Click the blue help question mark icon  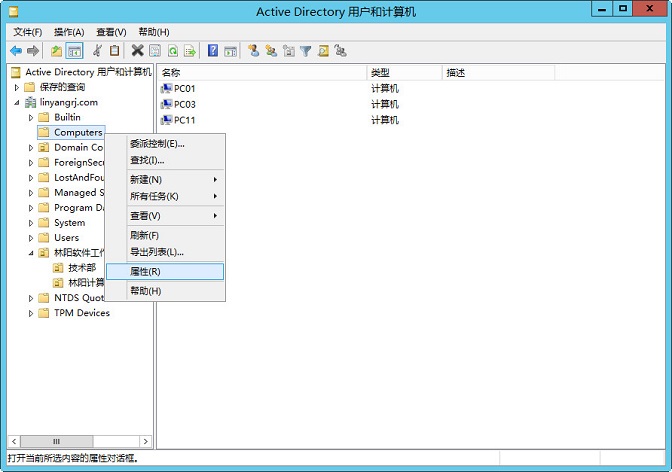click(213, 51)
